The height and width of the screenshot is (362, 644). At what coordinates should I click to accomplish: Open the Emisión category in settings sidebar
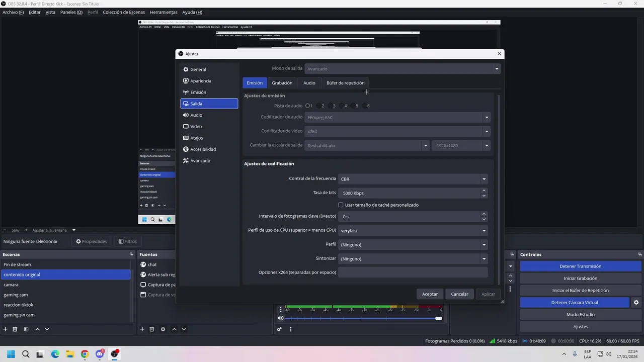tap(209, 93)
